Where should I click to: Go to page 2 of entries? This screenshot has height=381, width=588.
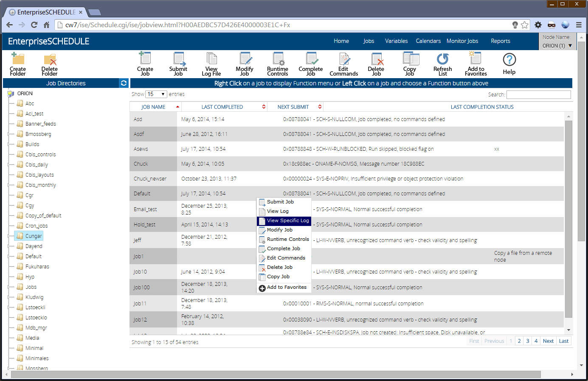pyautogui.click(x=519, y=341)
